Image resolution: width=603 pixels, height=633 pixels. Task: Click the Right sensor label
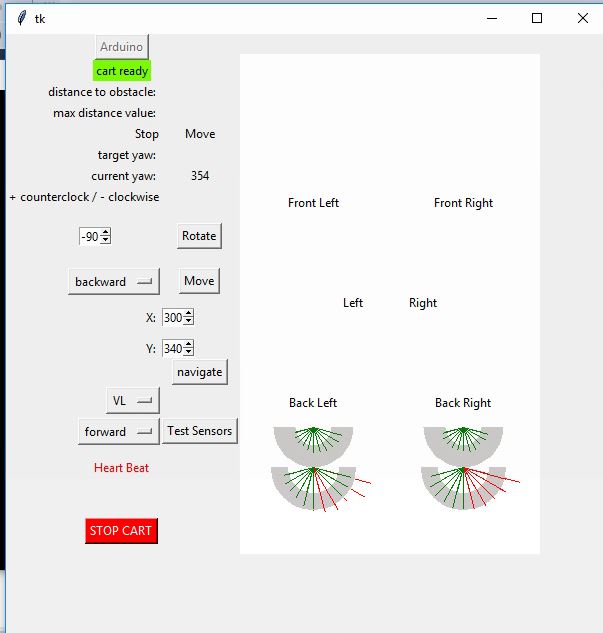click(x=423, y=303)
